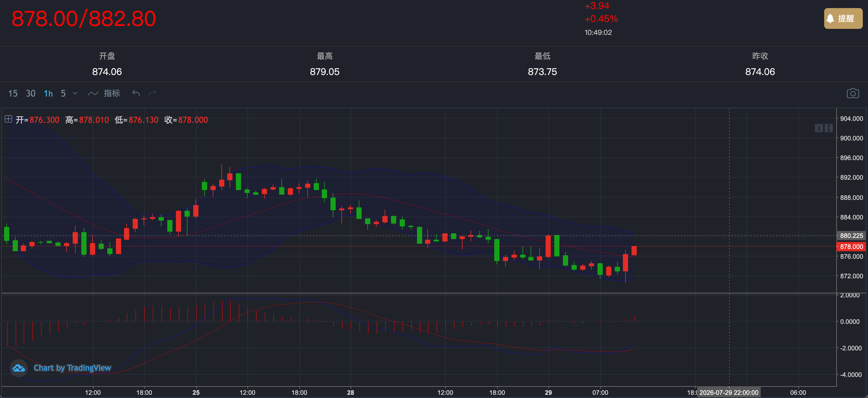This screenshot has height=398, width=868.
Task: Open the Chart by TradingView link
Action: pos(72,368)
